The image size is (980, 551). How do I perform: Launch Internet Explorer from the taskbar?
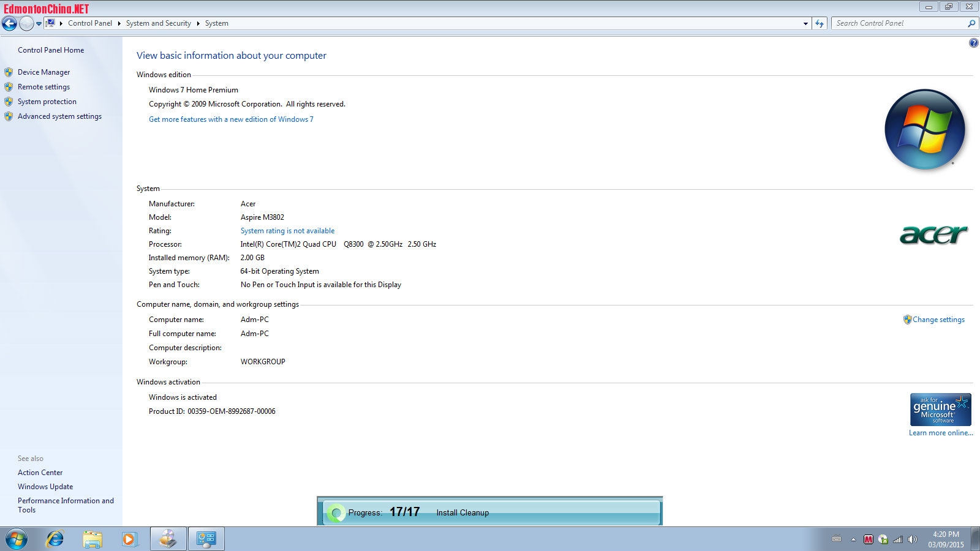[x=55, y=539]
